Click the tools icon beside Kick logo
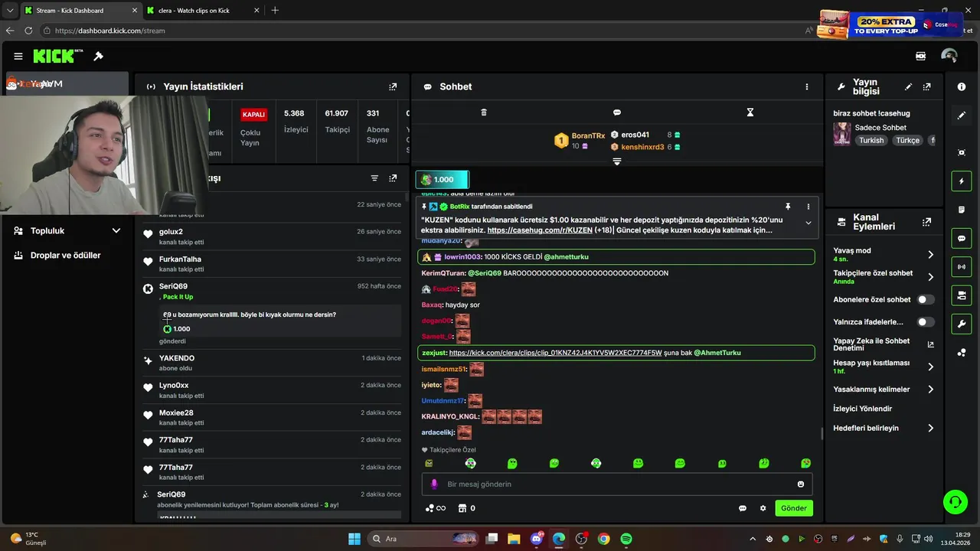The height and width of the screenshot is (551, 980). point(99,56)
